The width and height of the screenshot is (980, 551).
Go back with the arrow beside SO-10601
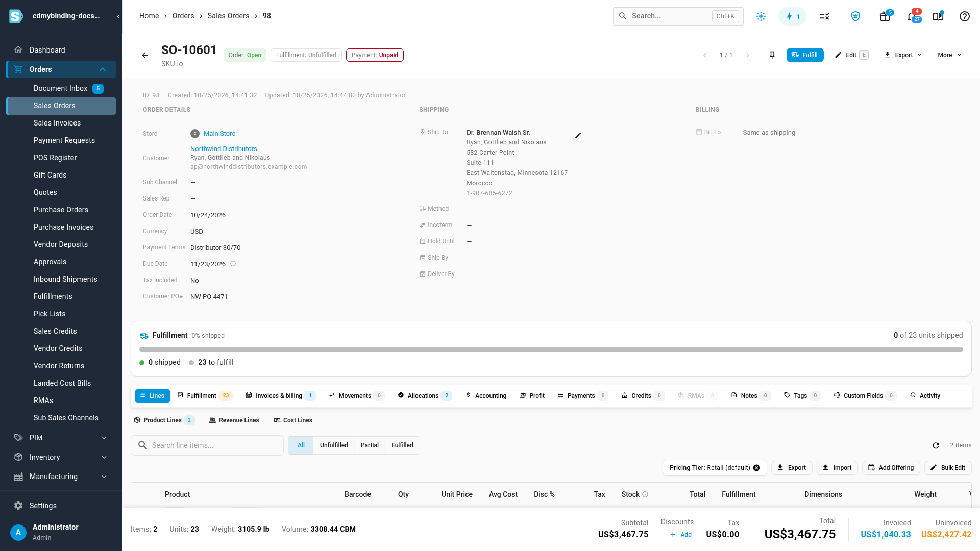(x=145, y=55)
